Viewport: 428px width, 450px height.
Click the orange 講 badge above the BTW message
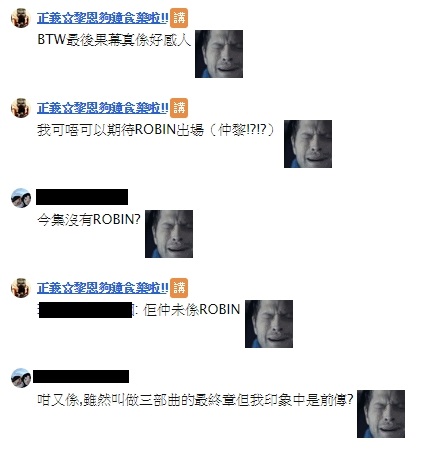179,18
